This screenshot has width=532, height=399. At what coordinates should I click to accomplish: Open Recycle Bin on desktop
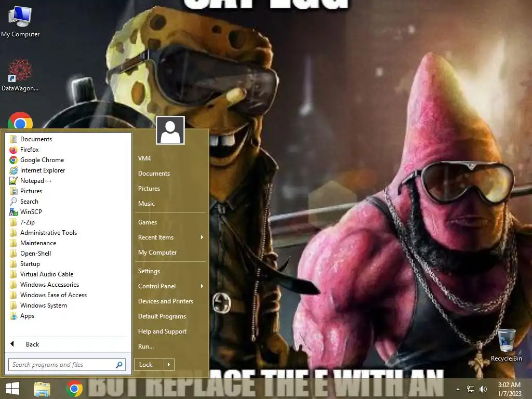(506, 345)
